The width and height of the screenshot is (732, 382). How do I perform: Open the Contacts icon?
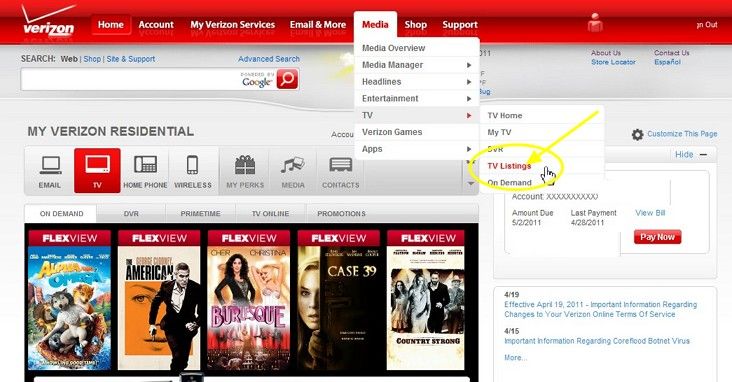coord(340,171)
